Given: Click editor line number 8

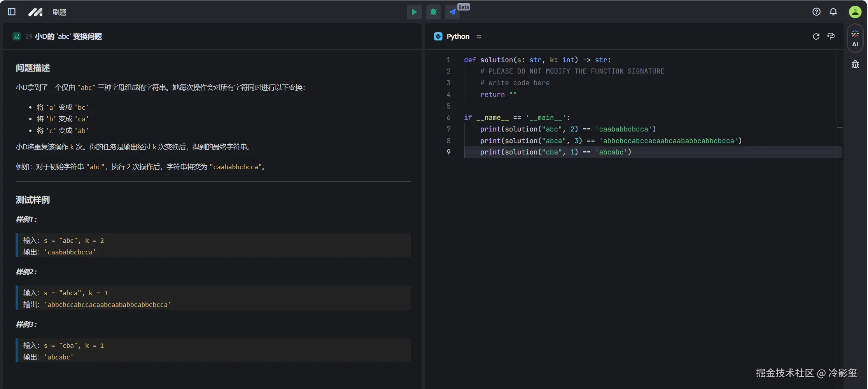Looking at the screenshot, I should pyautogui.click(x=448, y=141).
